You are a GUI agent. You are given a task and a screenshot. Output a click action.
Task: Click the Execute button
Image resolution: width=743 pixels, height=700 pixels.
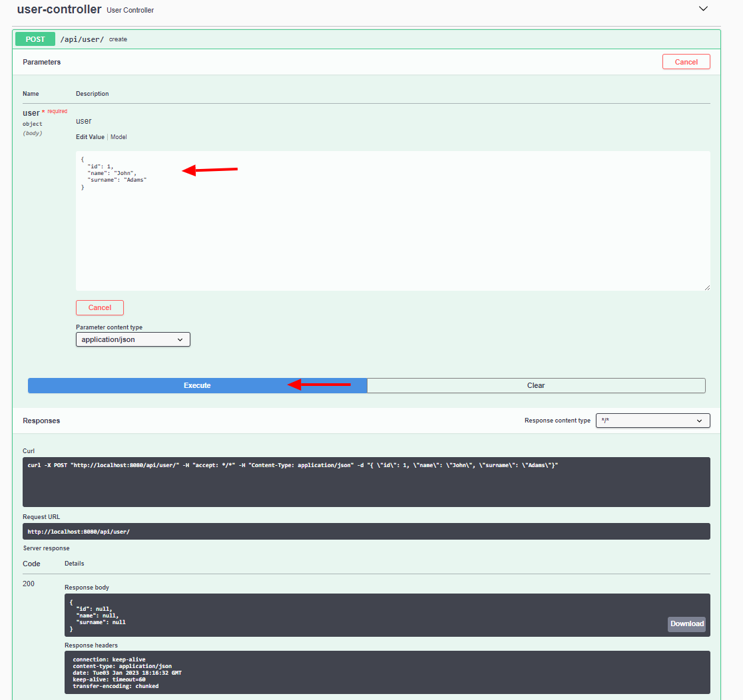pyautogui.click(x=197, y=385)
